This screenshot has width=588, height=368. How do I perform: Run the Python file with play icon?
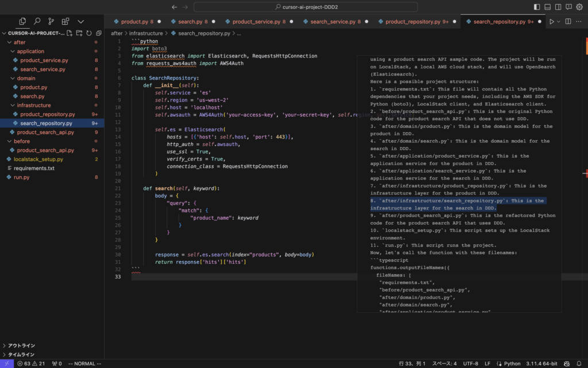(x=552, y=21)
